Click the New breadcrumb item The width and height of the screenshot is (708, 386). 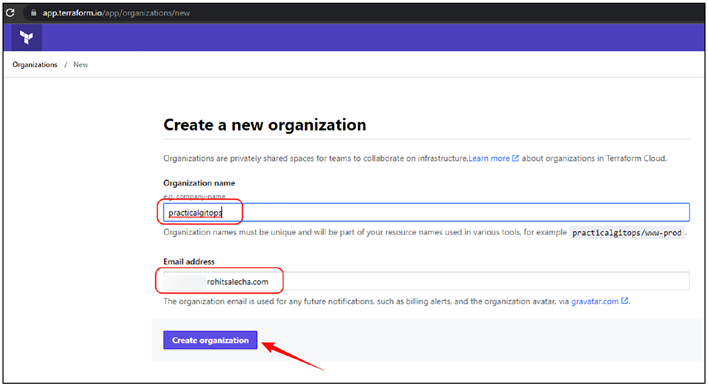pyautogui.click(x=80, y=65)
